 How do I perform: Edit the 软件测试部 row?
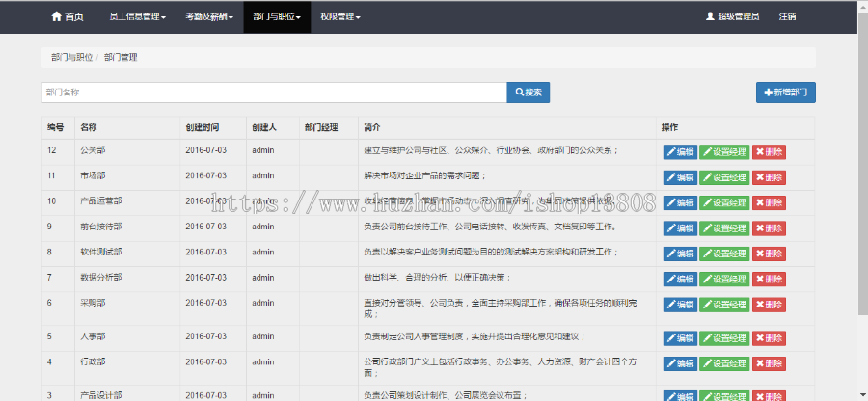[680, 254]
